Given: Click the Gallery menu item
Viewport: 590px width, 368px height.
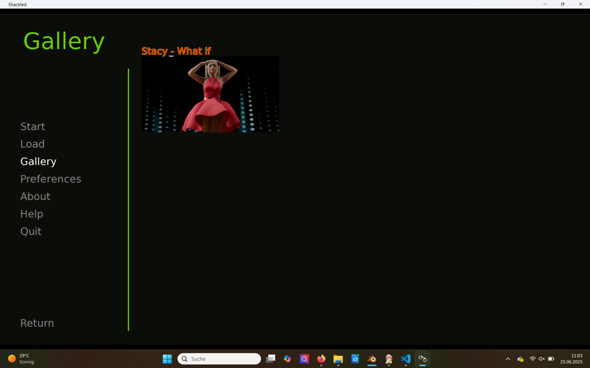Looking at the screenshot, I should 38,161.
